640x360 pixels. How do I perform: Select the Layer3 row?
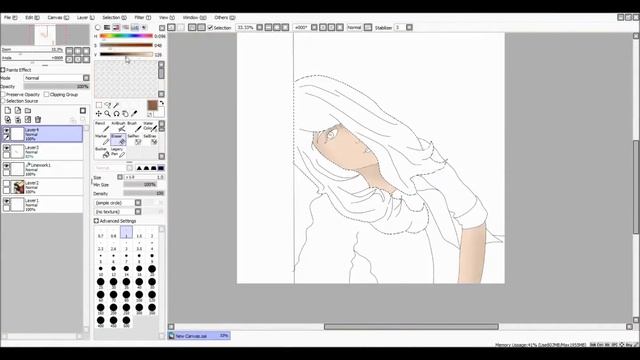coord(42,151)
